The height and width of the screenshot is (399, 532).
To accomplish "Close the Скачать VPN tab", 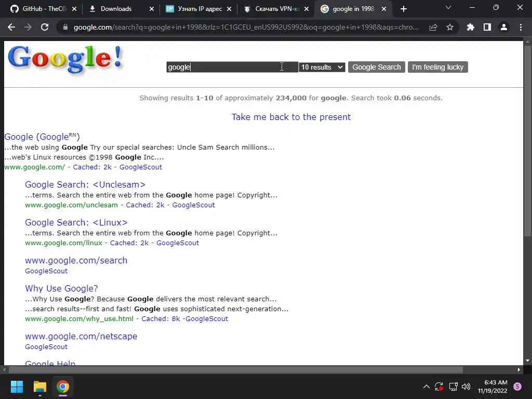I will 307,9.
